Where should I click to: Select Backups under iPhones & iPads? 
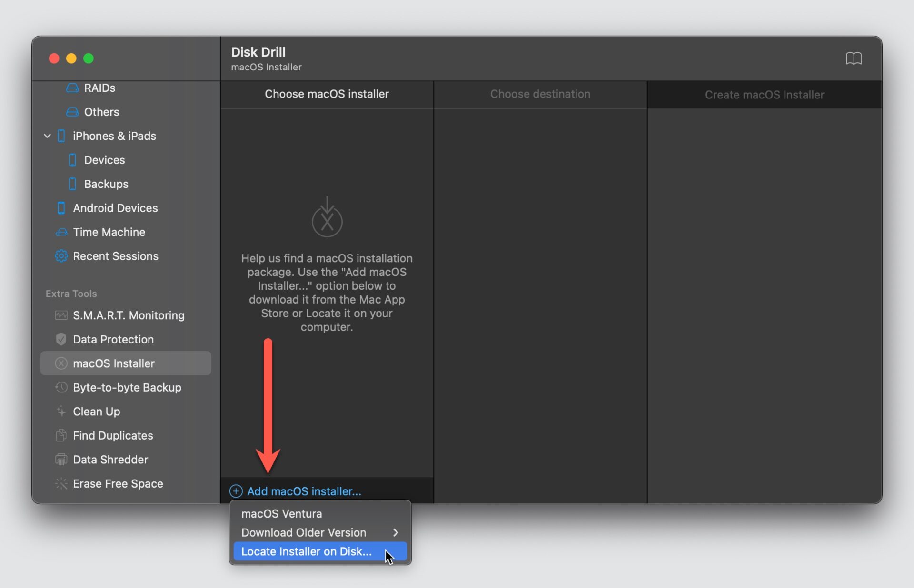pyautogui.click(x=106, y=184)
